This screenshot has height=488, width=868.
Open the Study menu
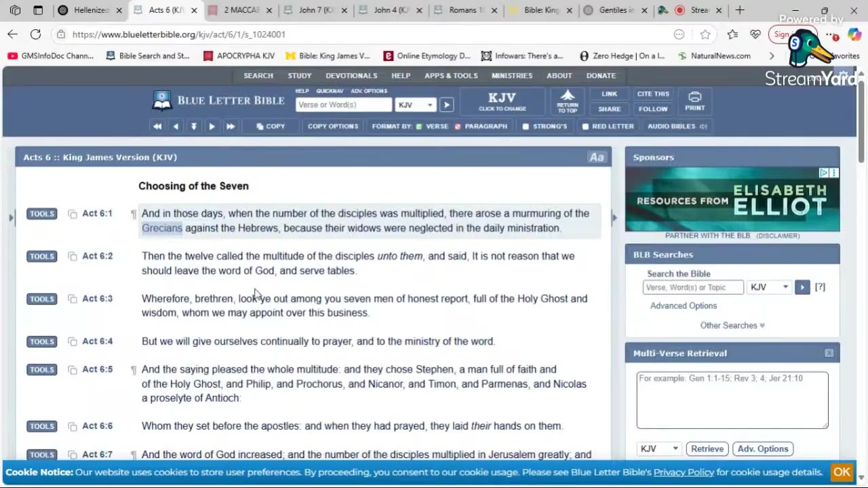(300, 76)
